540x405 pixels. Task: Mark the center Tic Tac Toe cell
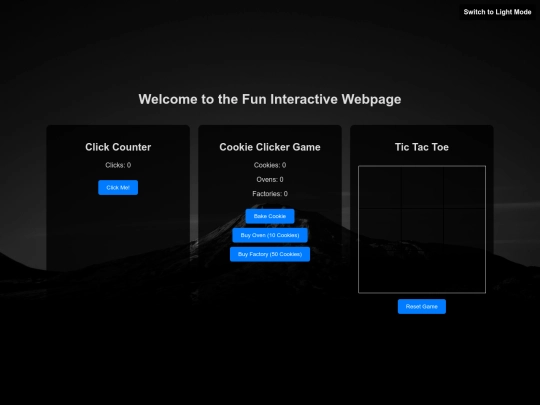point(422,229)
